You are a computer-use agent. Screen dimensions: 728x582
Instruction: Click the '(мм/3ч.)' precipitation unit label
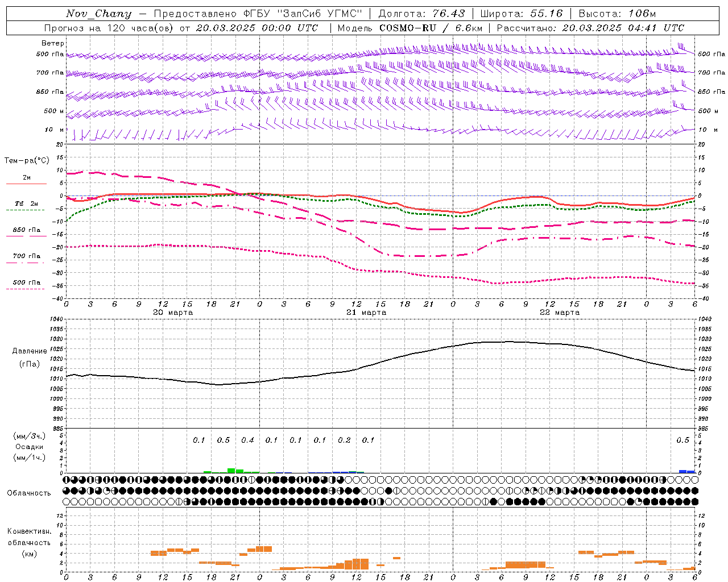30,436
